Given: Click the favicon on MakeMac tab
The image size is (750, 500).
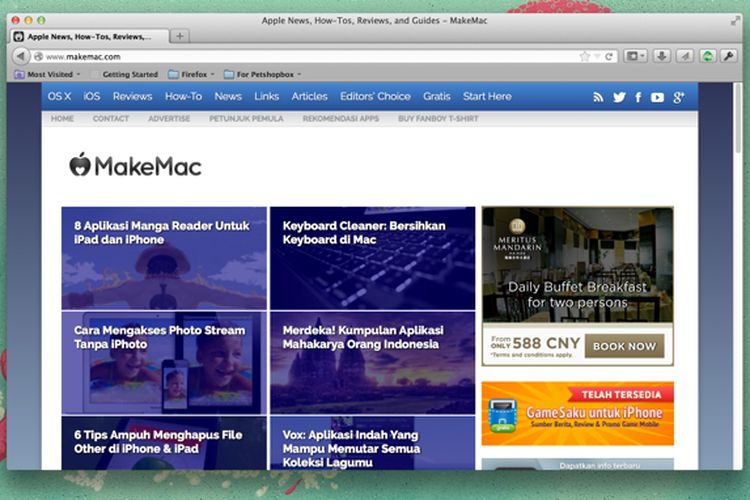Looking at the screenshot, I should pos(19,36).
